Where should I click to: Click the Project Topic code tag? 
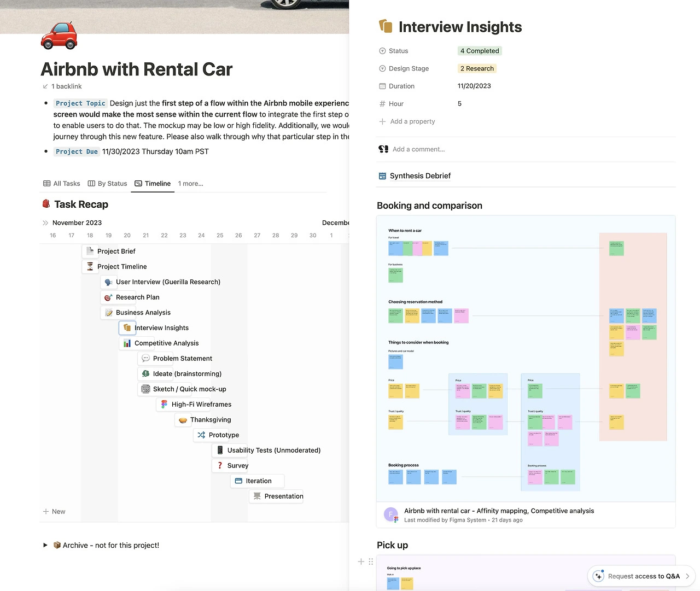(80, 103)
